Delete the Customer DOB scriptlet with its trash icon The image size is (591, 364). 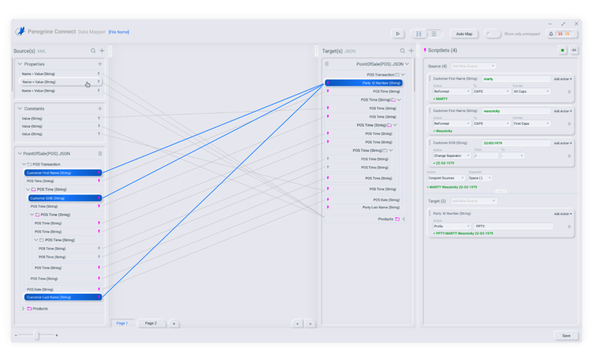[568, 156]
